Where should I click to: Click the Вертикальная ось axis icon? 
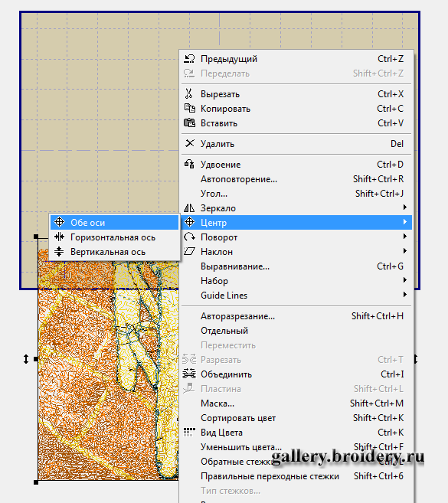click(x=59, y=251)
